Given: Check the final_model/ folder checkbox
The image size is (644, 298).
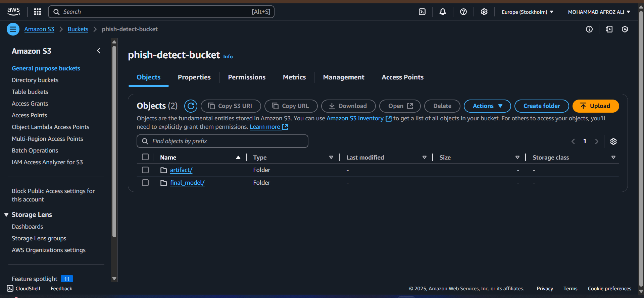Looking at the screenshot, I should (x=145, y=183).
